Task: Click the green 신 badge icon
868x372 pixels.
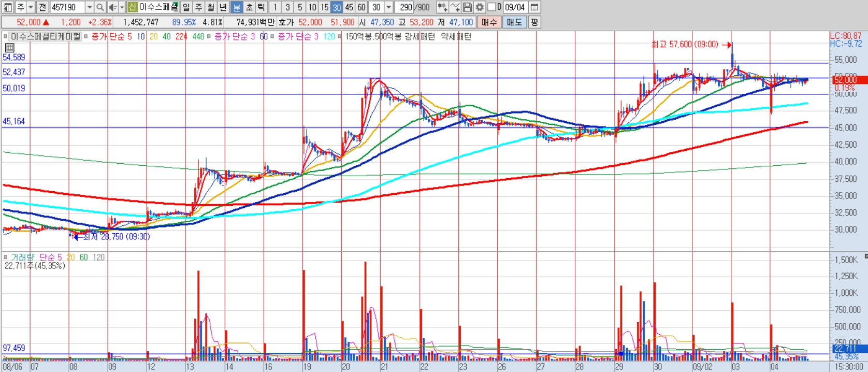Action: coord(132,7)
